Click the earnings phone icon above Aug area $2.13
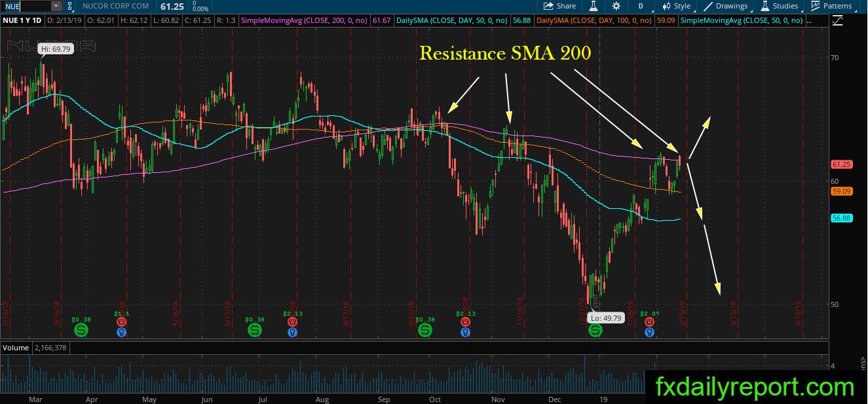Image resolution: width=868 pixels, height=404 pixels. [x=292, y=322]
